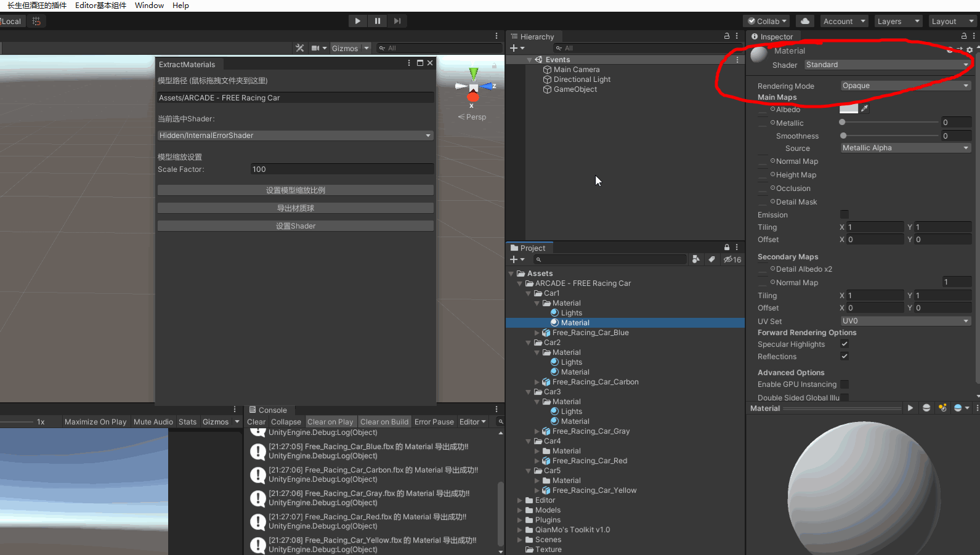Play the material preview animation
The width and height of the screenshot is (980, 555).
coord(910,408)
